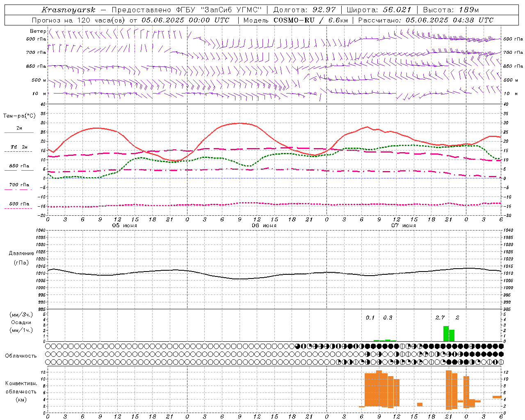Screen dimensions: 525x420
Task: Click the "Прогноз на 120 часа(ов)" forecast text
Action: pyautogui.click(x=80, y=20)
